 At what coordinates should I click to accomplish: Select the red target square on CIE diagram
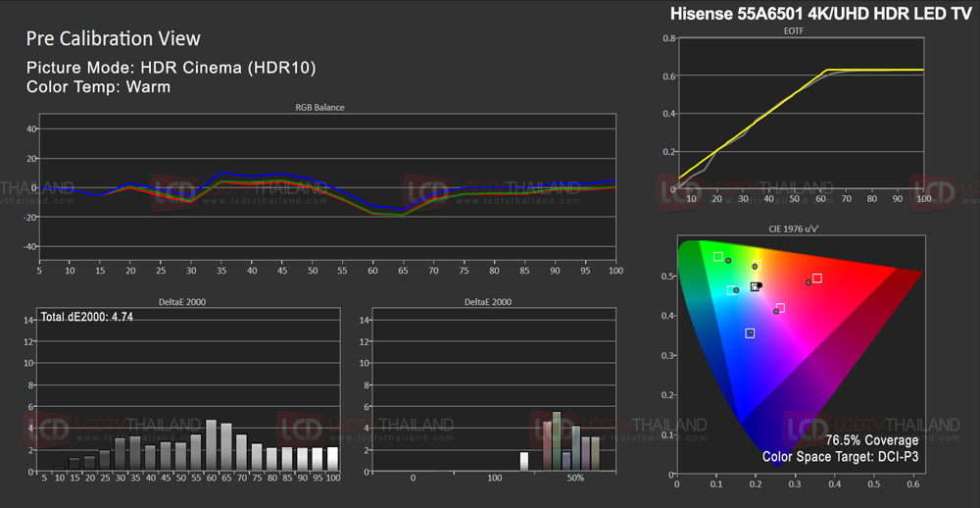point(817,279)
